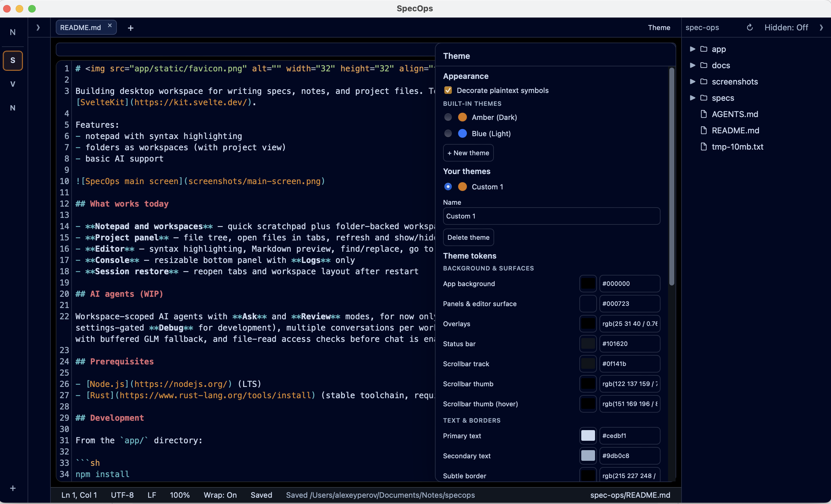Open Overlays color swatch
This screenshot has height=504, width=831.
click(588, 324)
